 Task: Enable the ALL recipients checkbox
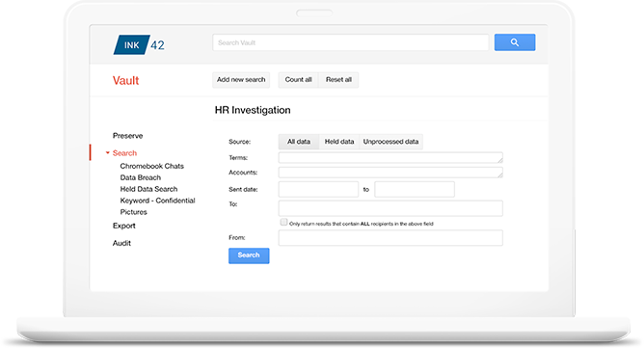tap(283, 222)
